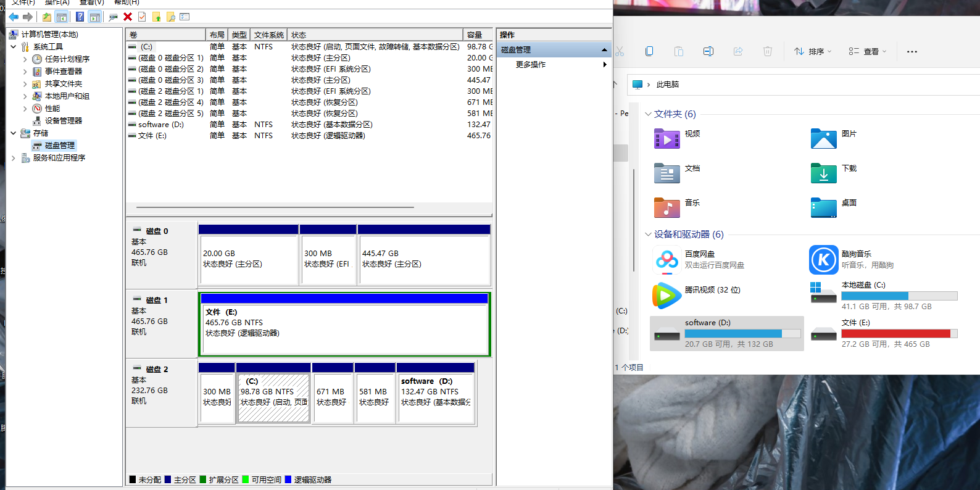This screenshot has width=980, height=490.
Task: Sort volumes by the 卷 column header
Action: [165, 35]
